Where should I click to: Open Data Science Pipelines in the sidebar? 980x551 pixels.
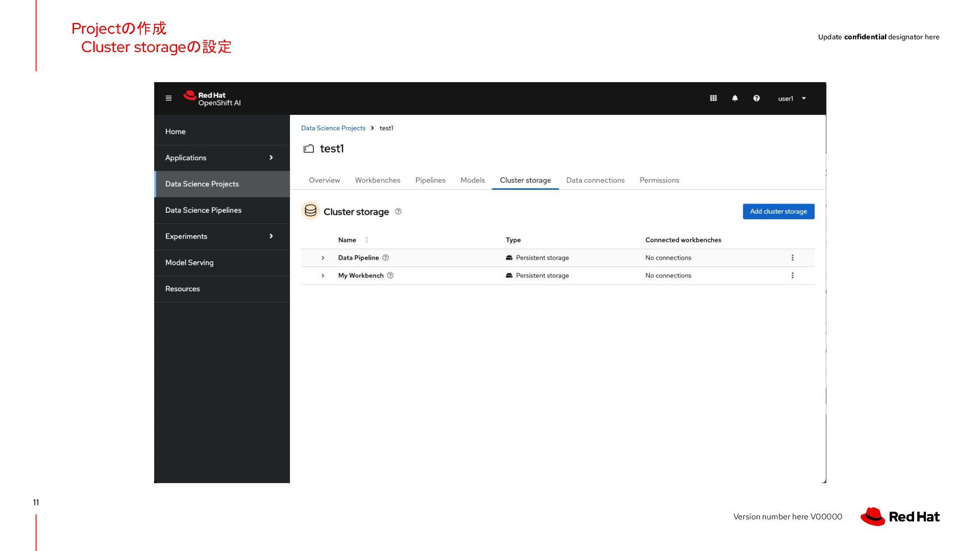(222, 210)
